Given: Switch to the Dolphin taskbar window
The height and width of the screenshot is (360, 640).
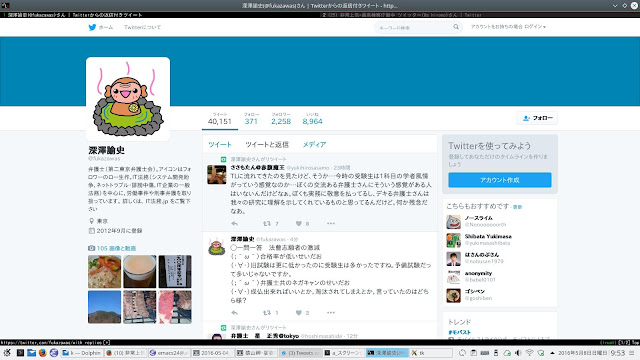Looking at the screenshot, I should (82, 353).
